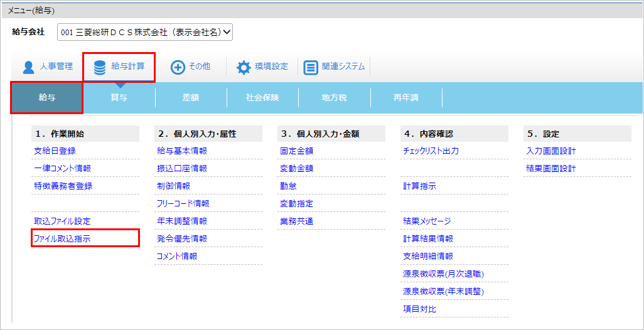
Task: Open the 変動金額 link
Action: 296,168
